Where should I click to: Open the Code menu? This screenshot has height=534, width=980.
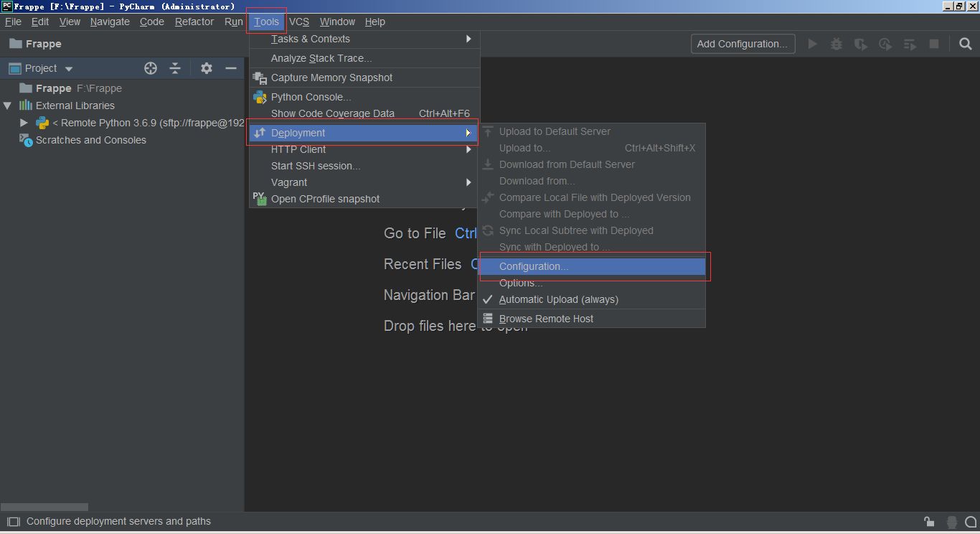click(152, 22)
